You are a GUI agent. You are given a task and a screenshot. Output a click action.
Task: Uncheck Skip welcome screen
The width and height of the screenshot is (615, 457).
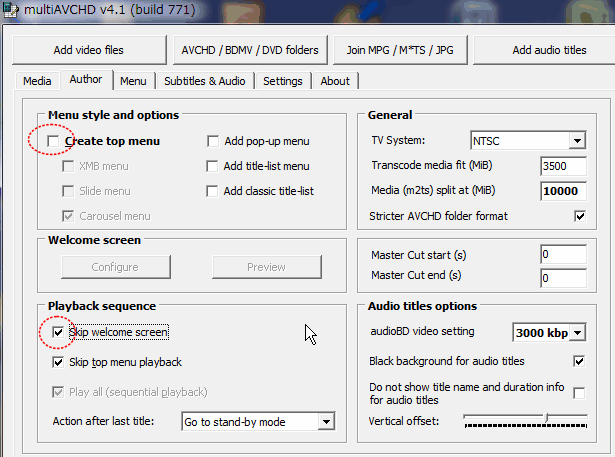(58, 332)
